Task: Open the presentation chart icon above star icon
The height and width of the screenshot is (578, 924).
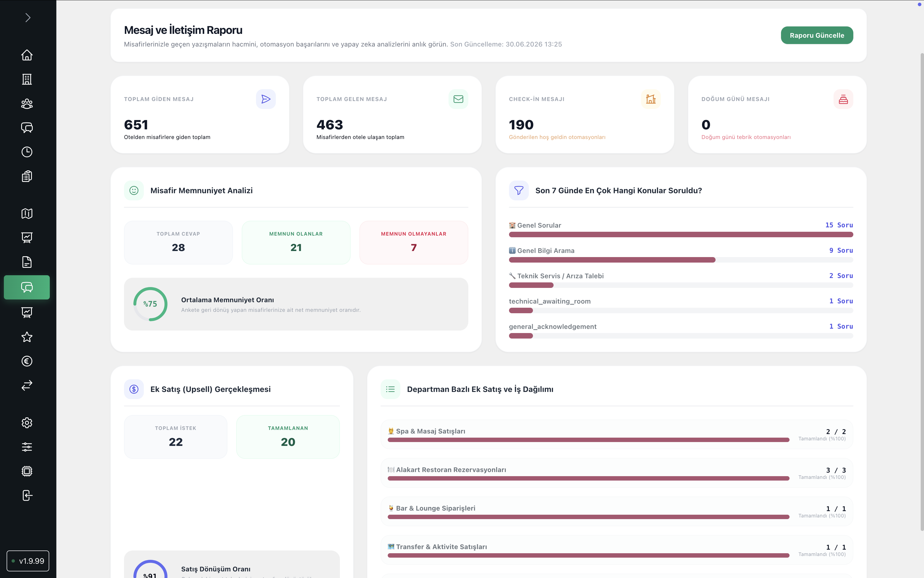Action: (x=27, y=312)
